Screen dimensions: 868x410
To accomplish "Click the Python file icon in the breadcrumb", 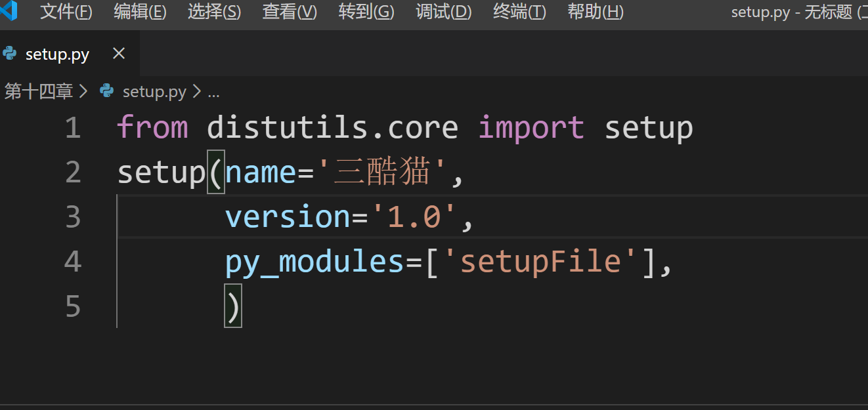I will (x=106, y=91).
